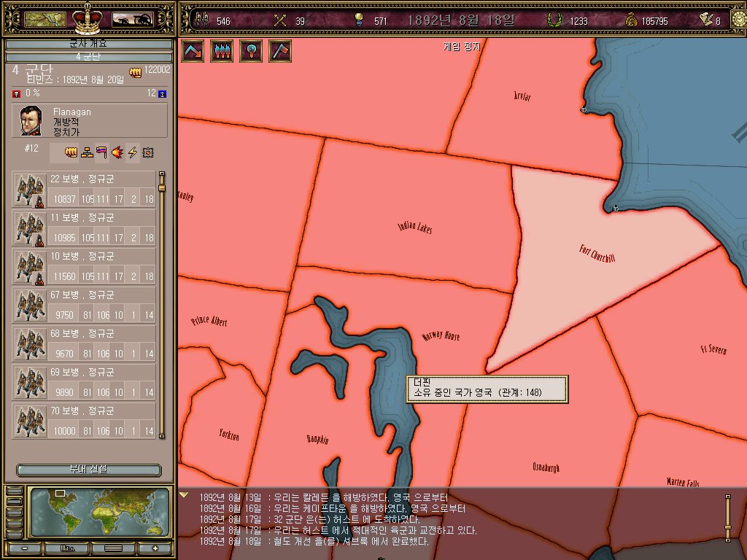This screenshot has height=560, width=747.
Task: Select the 67 보병 infantry division row
Action: coord(84,304)
